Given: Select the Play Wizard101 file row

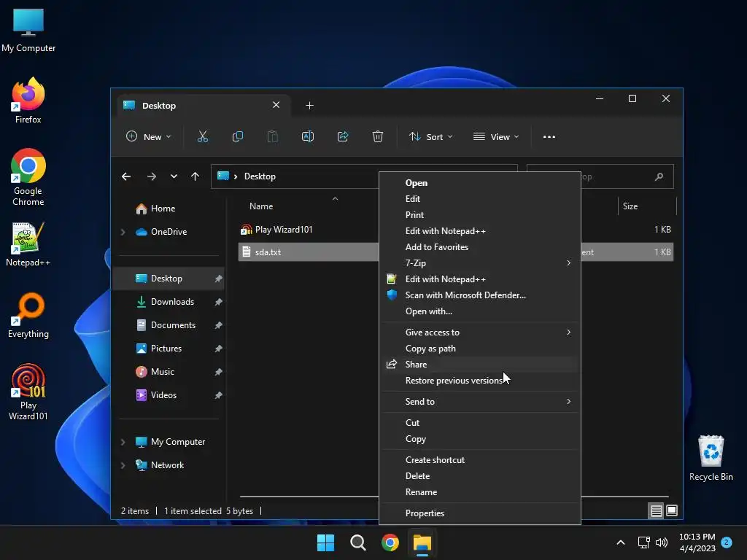Looking at the screenshot, I should click(x=455, y=230).
